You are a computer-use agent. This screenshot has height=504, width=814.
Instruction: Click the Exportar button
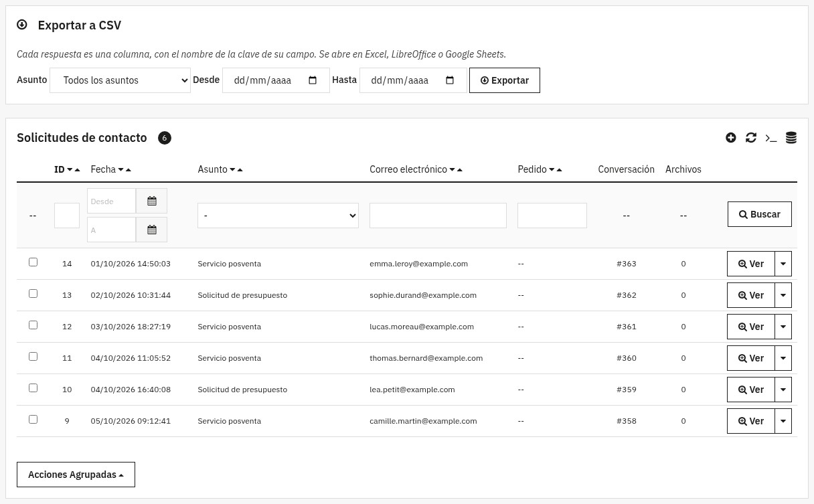coord(505,80)
